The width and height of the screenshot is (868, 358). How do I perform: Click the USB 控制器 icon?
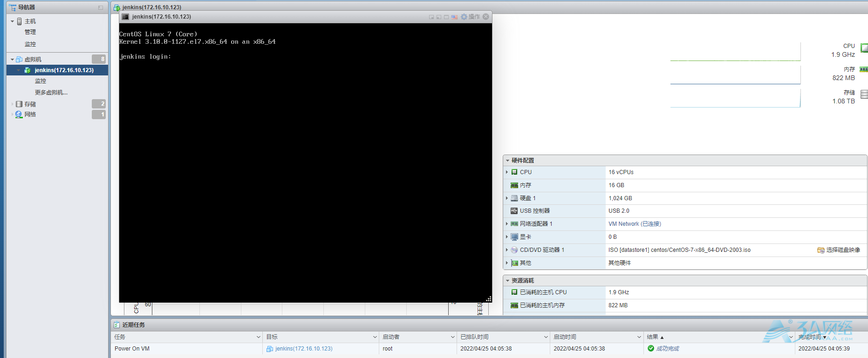(514, 211)
